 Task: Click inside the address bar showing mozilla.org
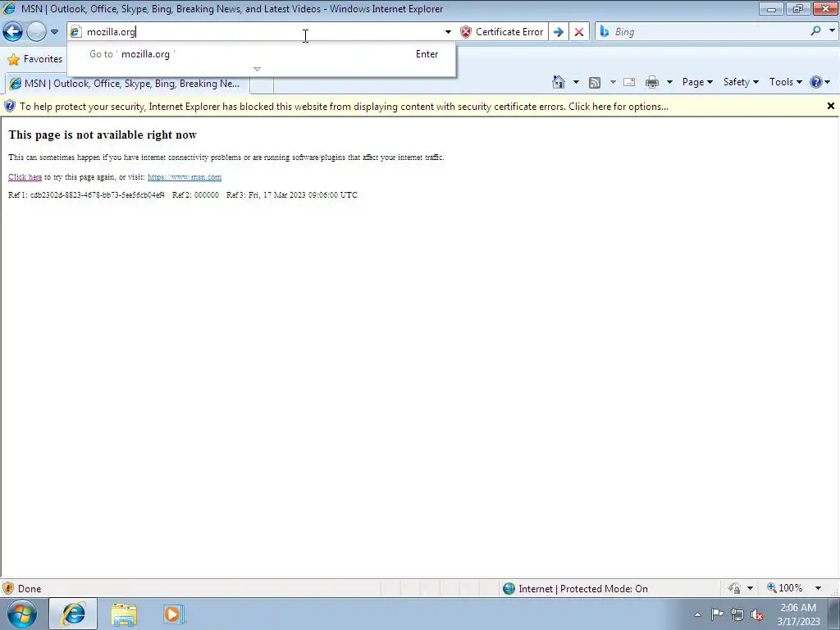262,32
